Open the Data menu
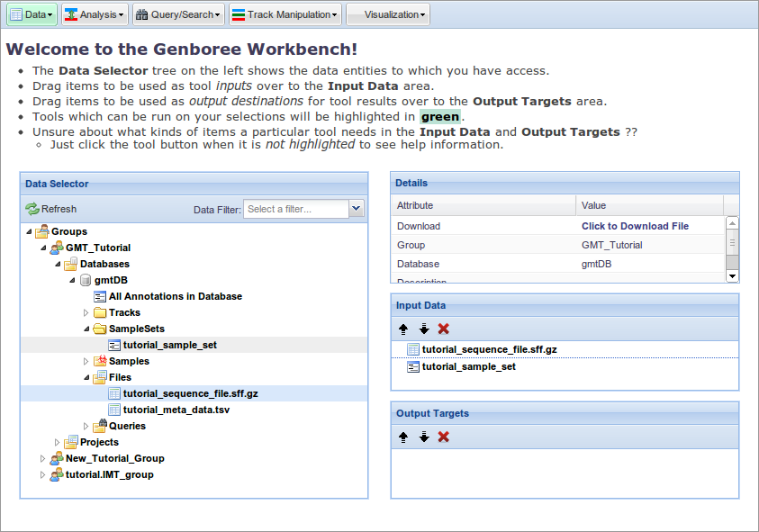 point(32,14)
